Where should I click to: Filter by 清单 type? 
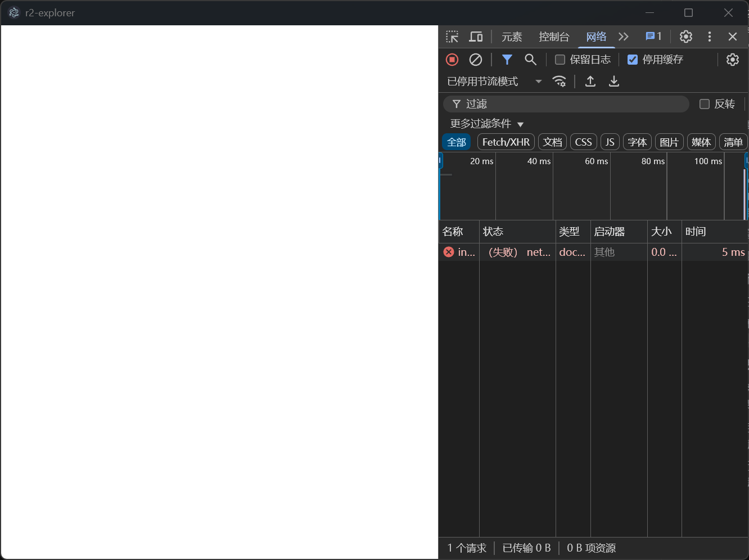pos(733,142)
